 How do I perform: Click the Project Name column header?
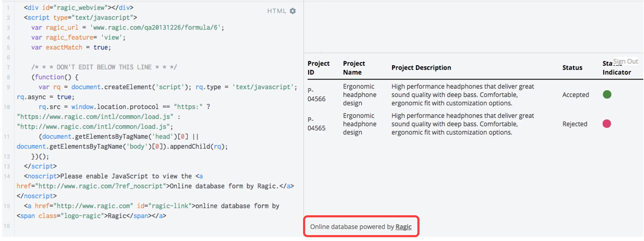pos(354,68)
